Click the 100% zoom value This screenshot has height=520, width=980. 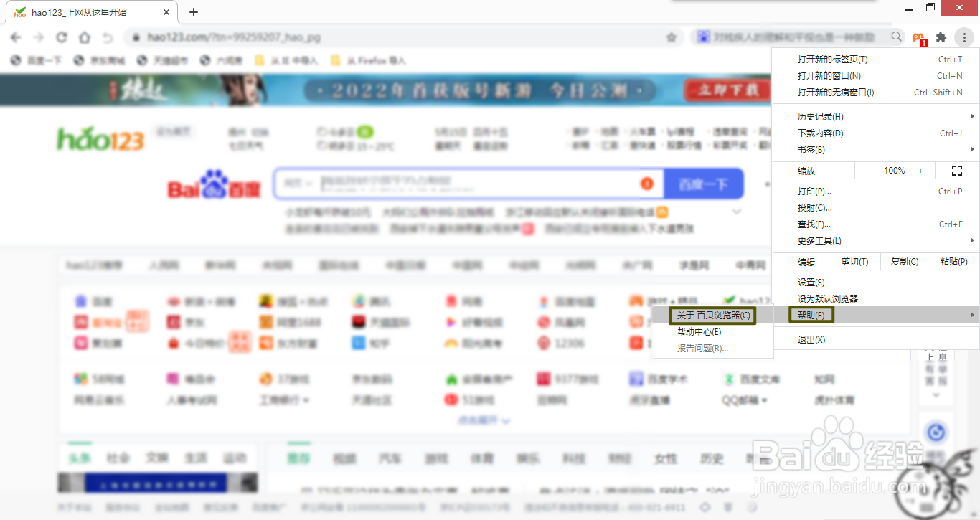click(x=894, y=171)
